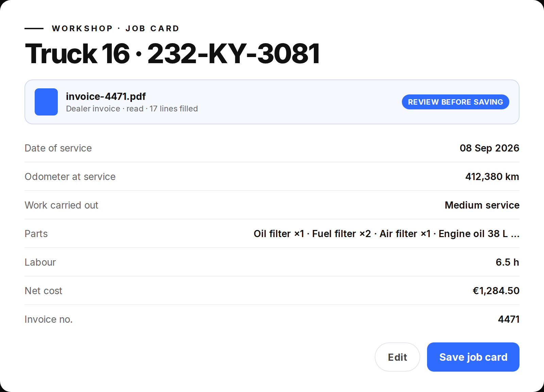Click the labour value 6.5 h
The image size is (544, 392).
pos(507,262)
